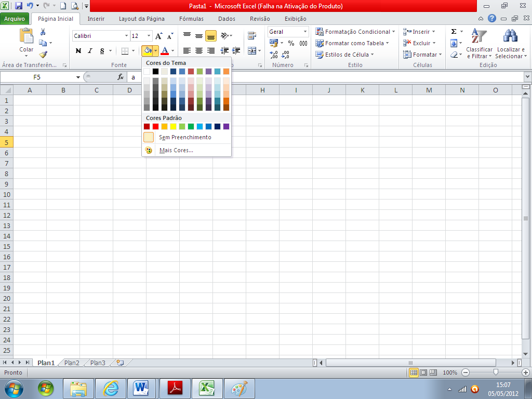Click the cell borders icon
The height and width of the screenshot is (399, 532).
point(125,51)
